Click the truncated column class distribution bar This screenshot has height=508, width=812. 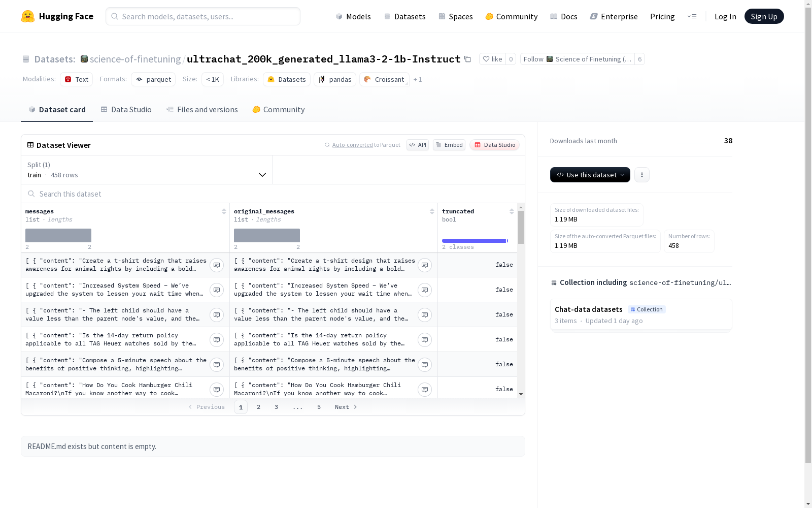click(x=475, y=241)
